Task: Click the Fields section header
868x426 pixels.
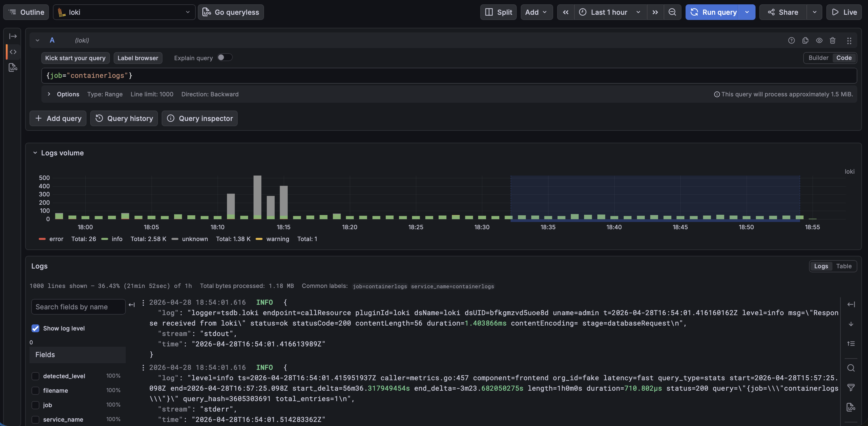Action: tap(77, 355)
